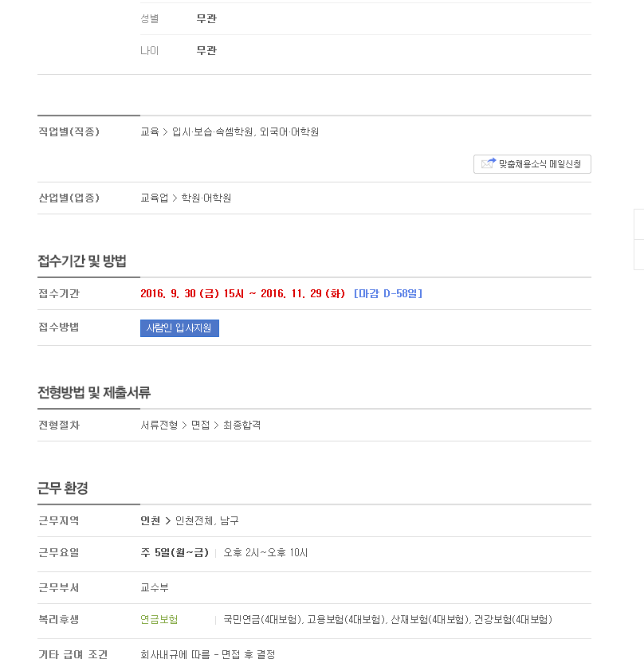This screenshot has width=644, height=667.
Task: Open the 외국어·어학원 category link
Action: (289, 131)
